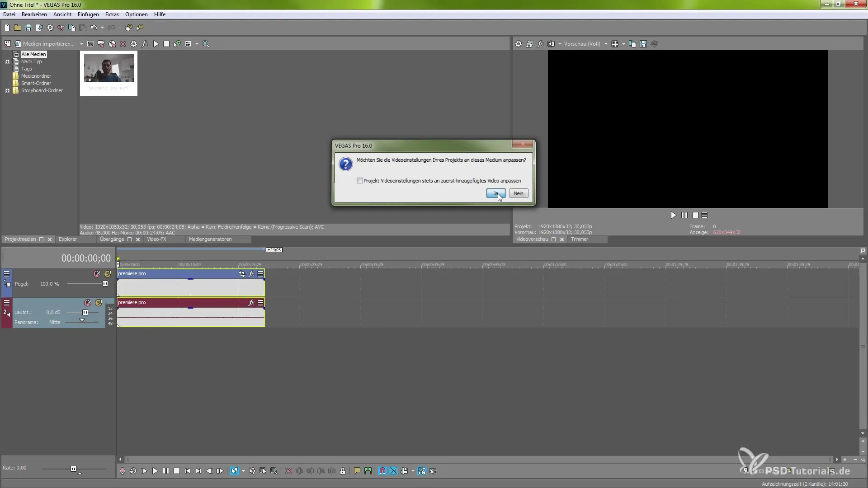The width and height of the screenshot is (868, 488).
Task: Toggle lock envelopes to events
Action: tap(422, 471)
